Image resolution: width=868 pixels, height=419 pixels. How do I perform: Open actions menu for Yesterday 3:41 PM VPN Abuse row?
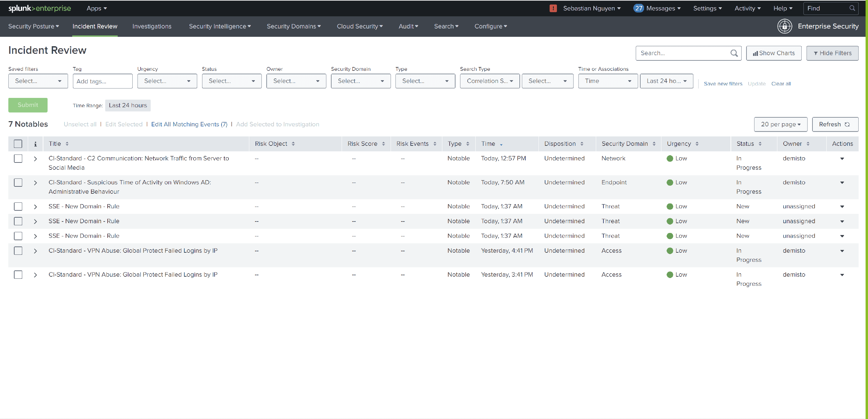tap(842, 275)
